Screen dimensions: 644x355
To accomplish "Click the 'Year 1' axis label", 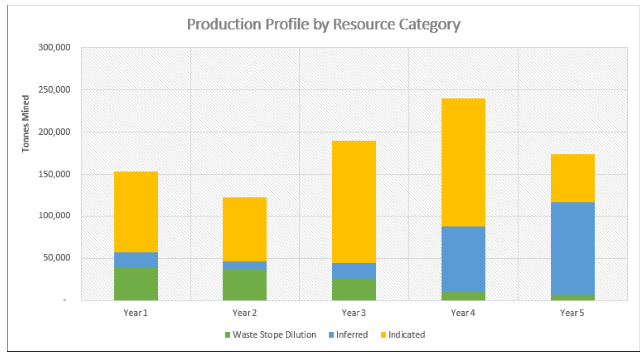I will (x=136, y=312).
